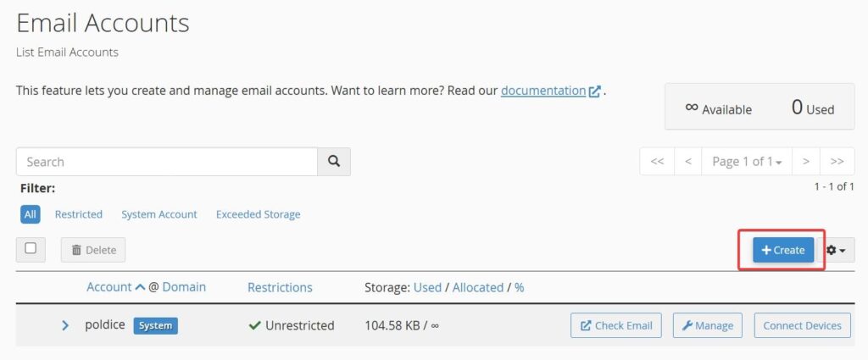Expand the poldice account row chevron
868x360 pixels.
click(x=65, y=325)
